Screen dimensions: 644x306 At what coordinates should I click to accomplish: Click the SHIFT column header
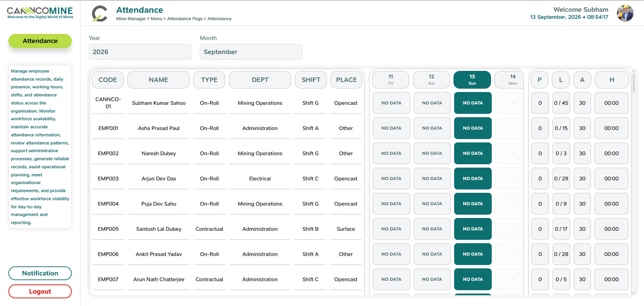[311, 80]
